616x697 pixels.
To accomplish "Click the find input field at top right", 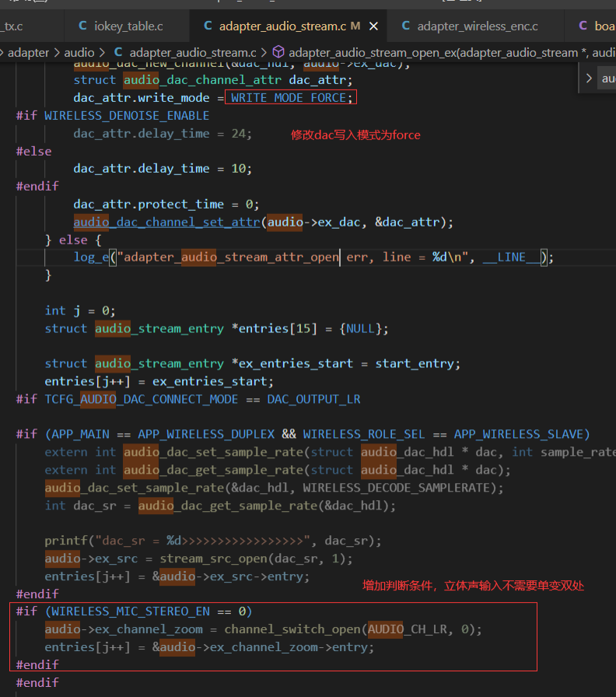I will click(607, 79).
